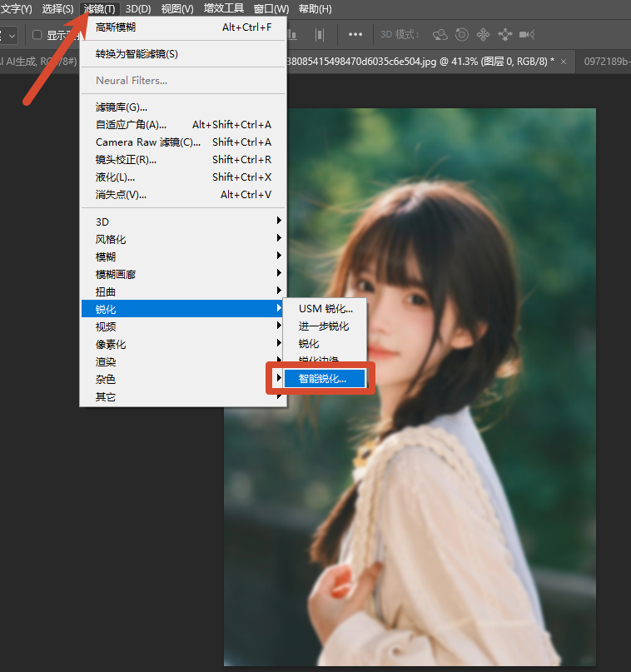
Task: Expand the 扭曲 submenu
Action: pos(183,291)
